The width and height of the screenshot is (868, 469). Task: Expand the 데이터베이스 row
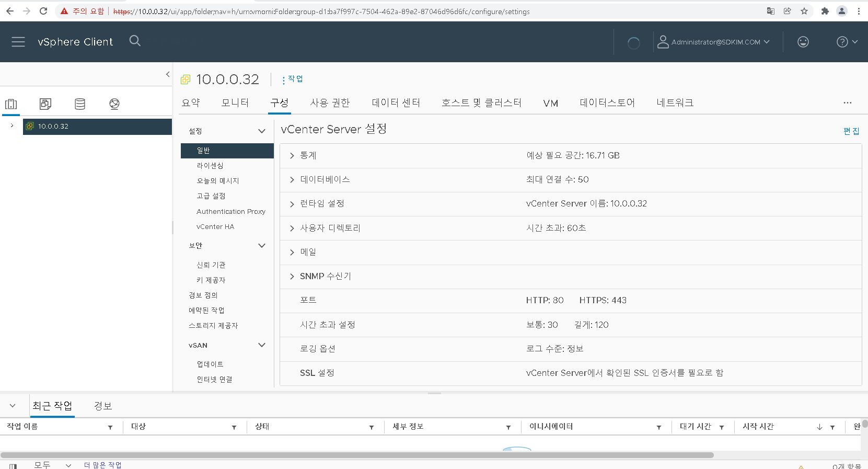click(x=292, y=180)
